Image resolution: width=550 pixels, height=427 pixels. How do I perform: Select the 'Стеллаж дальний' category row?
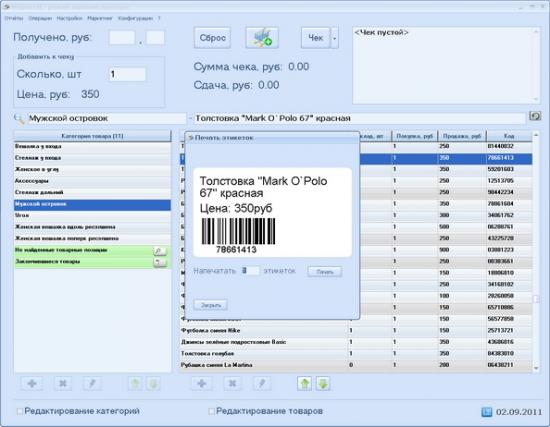[x=92, y=193]
